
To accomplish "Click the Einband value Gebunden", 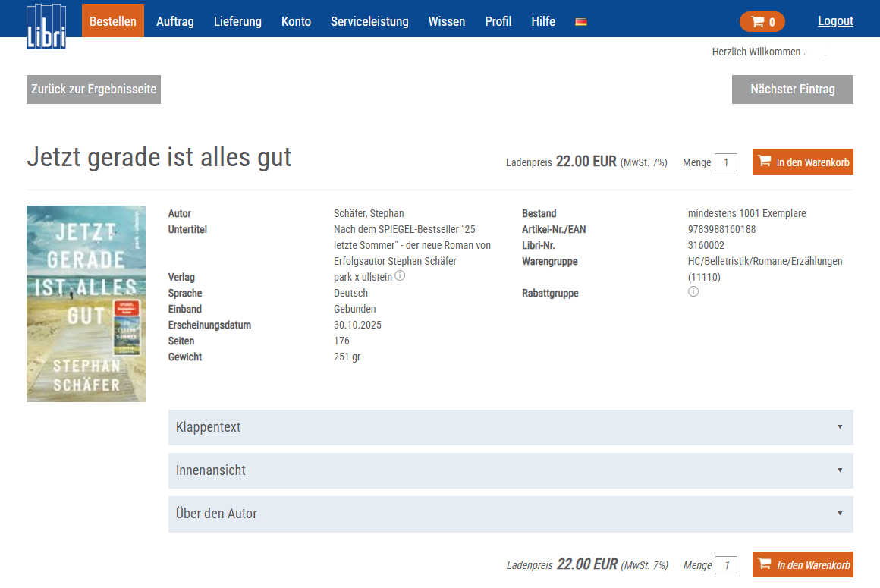I will pos(355,309).
